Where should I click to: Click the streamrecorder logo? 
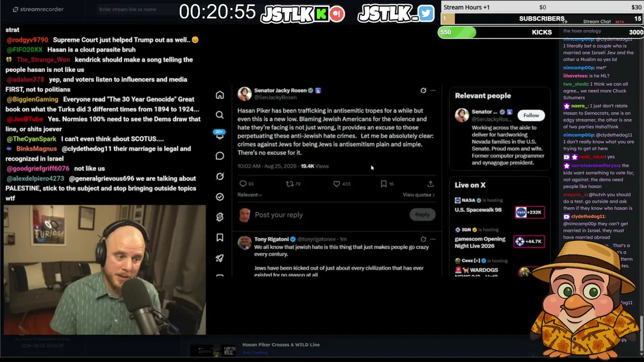click(38, 9)
